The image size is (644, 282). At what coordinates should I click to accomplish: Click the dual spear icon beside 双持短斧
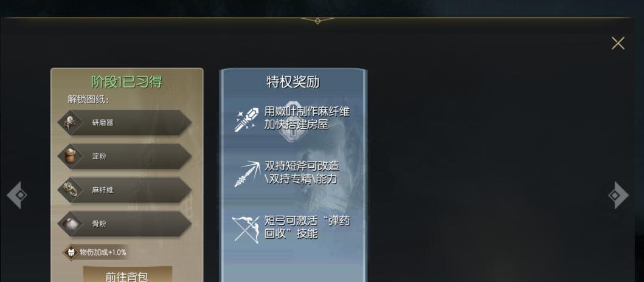(x=246, y=174)
